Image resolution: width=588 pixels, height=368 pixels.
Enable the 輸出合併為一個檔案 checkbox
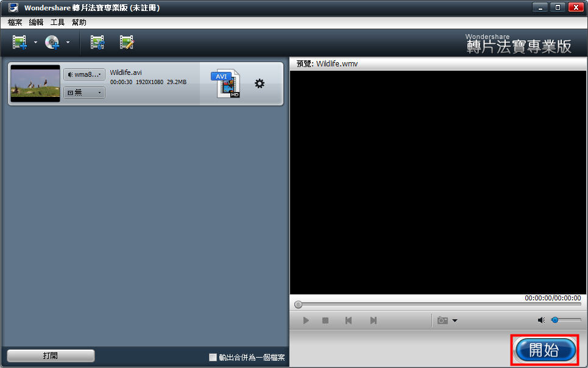pyautogui.click(x=213, y=357)
